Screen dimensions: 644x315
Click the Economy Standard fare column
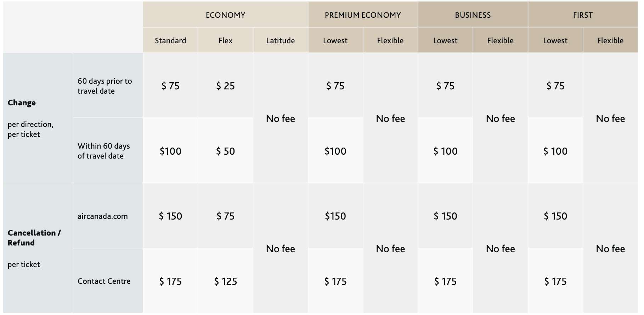click(170, 40)
